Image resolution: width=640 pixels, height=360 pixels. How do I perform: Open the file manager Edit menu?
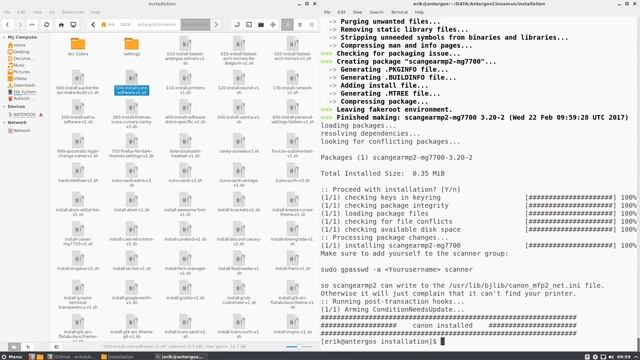[21, 12]
